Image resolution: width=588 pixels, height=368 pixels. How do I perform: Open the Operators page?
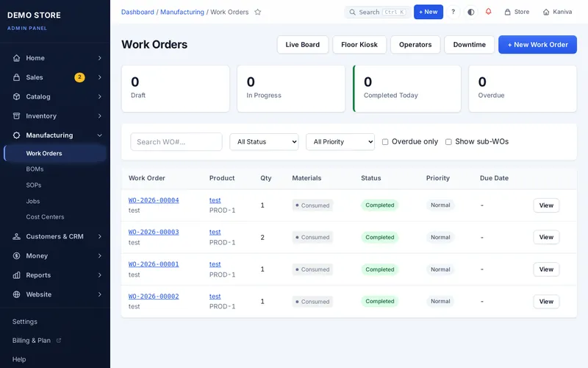[415, 45]
